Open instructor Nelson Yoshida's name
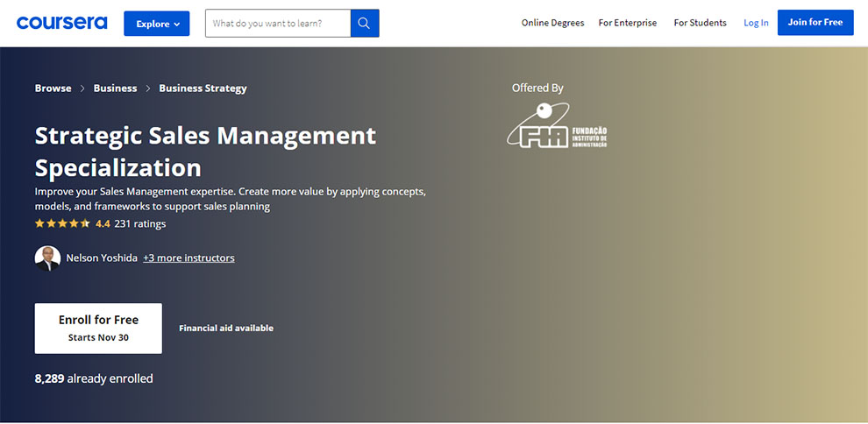This screenshot has height=424, width=868. coord(102,258)
